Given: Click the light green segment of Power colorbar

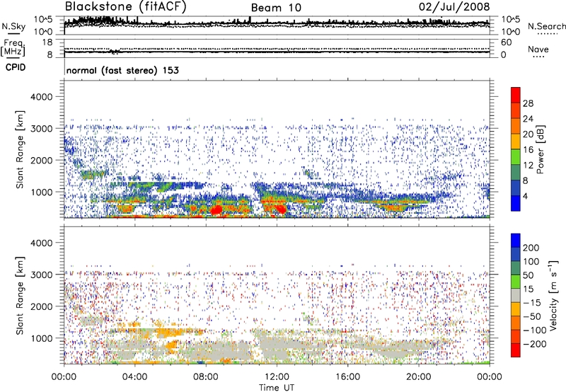Looking at the screenshot, I should [x=516, y=157].
